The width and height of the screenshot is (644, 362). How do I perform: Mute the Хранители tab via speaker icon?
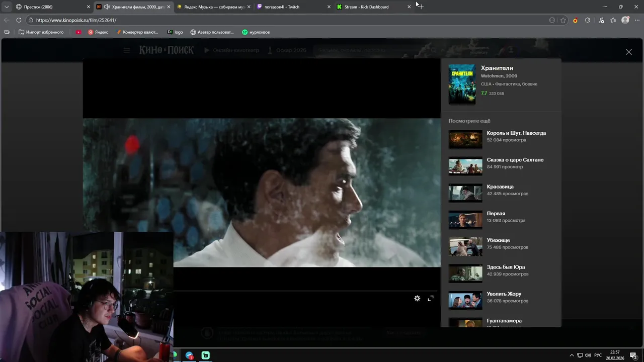[x=107, y=7]
